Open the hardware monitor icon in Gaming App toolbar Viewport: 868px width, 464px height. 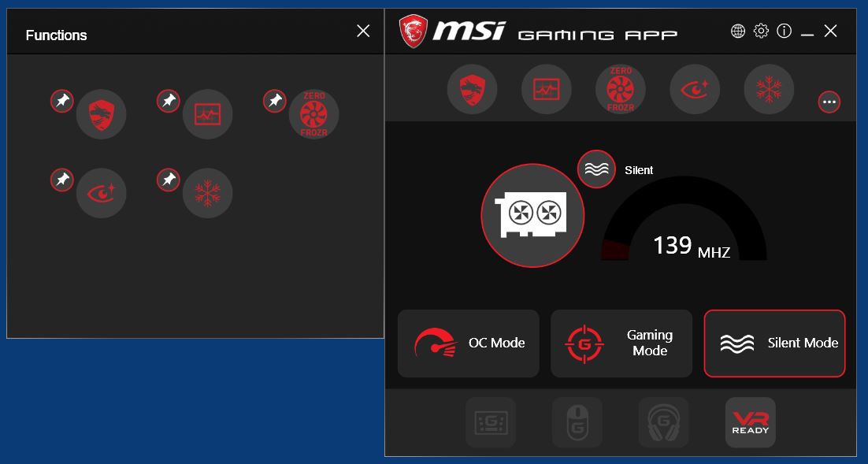547,89
